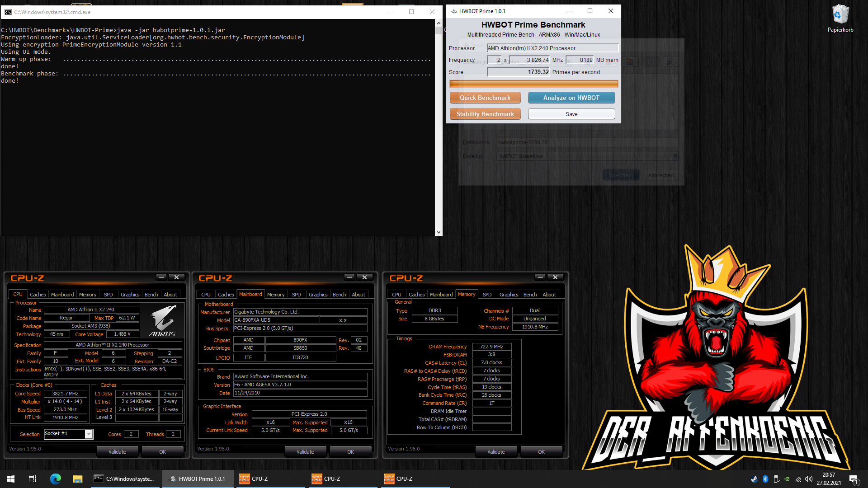The height and width of the screenshot is (488, 868).
Task: Click OK in the CPU-Z CPU window
Action: pyautogui.click(x=163, y=452)
